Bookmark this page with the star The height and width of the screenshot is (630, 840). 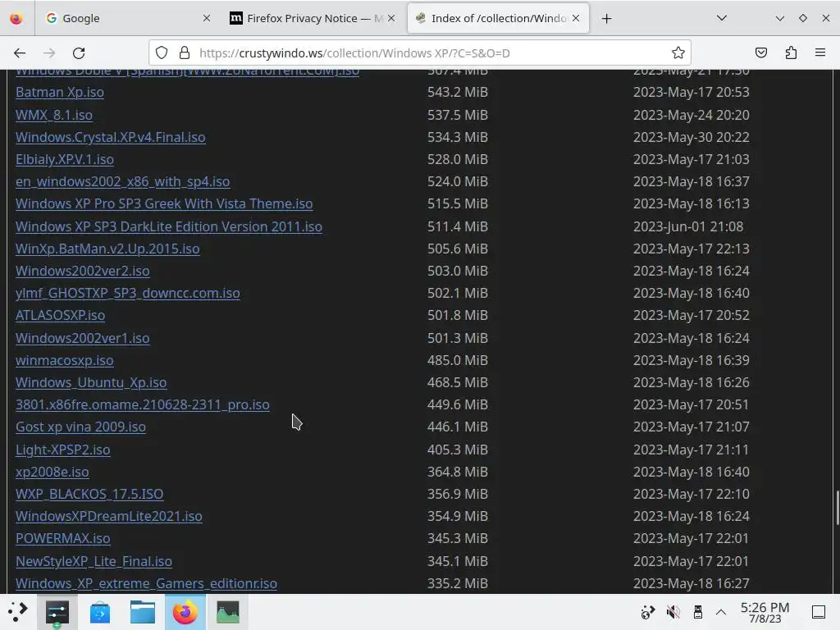point(678,52)
